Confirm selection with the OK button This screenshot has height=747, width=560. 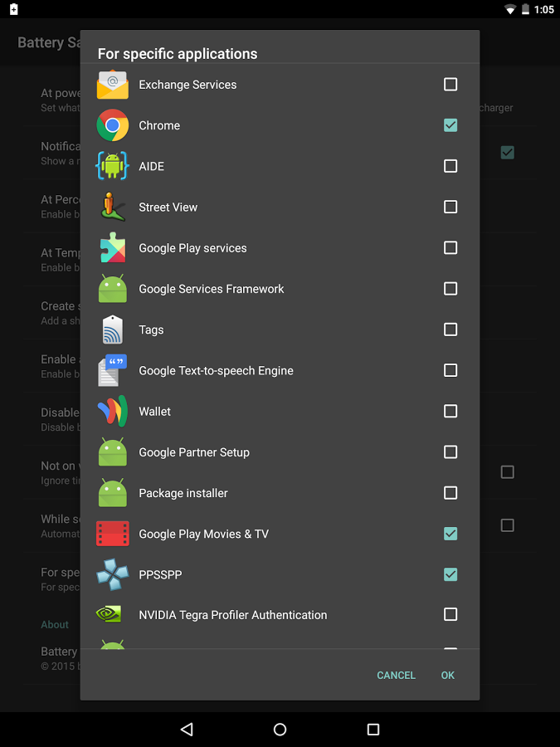(448, 676)
